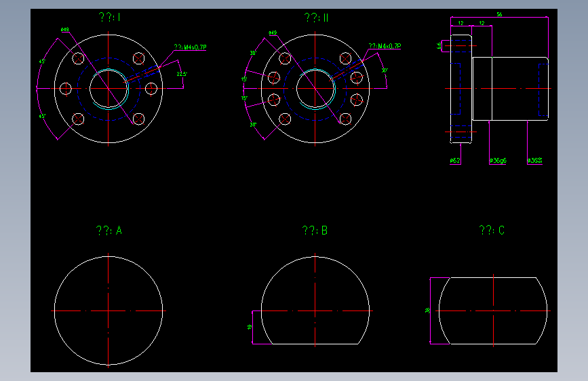Select the left '12' flange thickness dimension

click(x=461, y=23)
